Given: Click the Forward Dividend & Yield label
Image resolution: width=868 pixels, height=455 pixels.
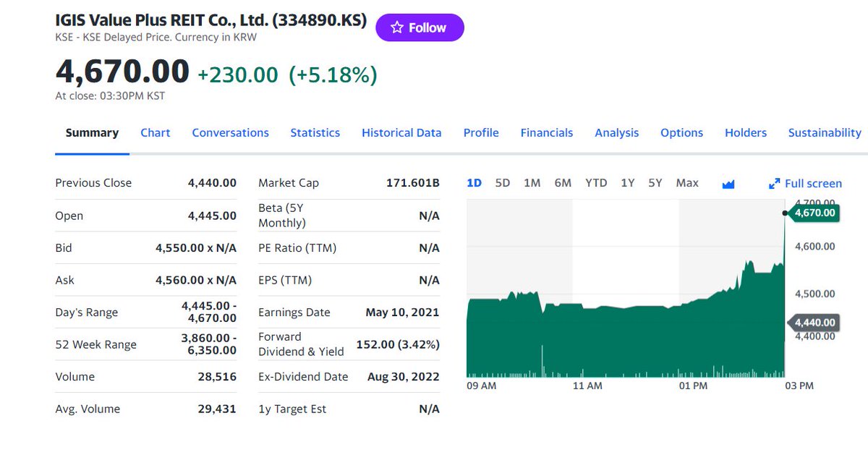Looking at the screenshot, I should pyautogui.click(x=301, y=344).
